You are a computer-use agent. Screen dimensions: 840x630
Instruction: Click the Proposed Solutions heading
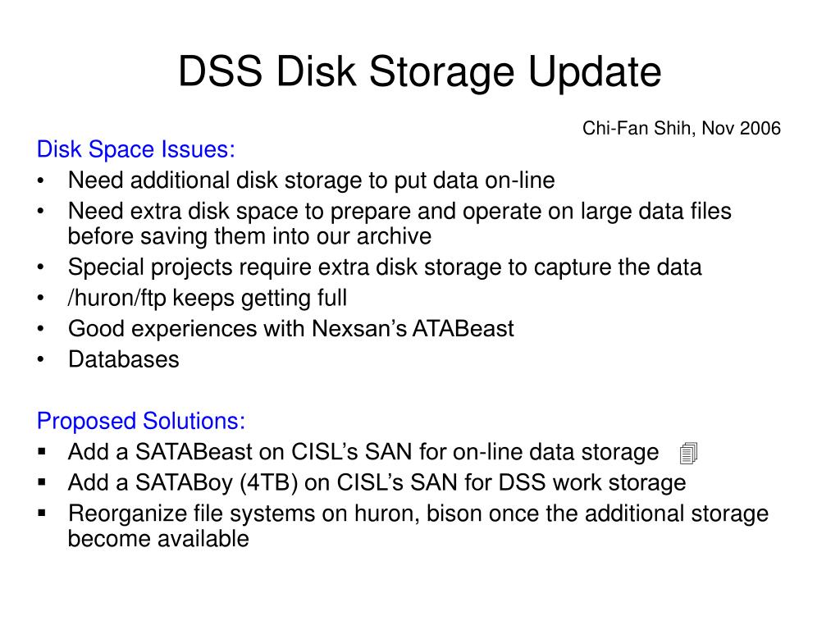point(141,421)
